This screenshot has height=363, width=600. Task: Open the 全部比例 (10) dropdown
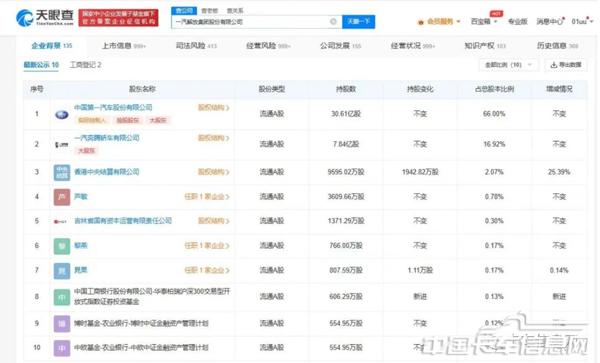[508, 65]
